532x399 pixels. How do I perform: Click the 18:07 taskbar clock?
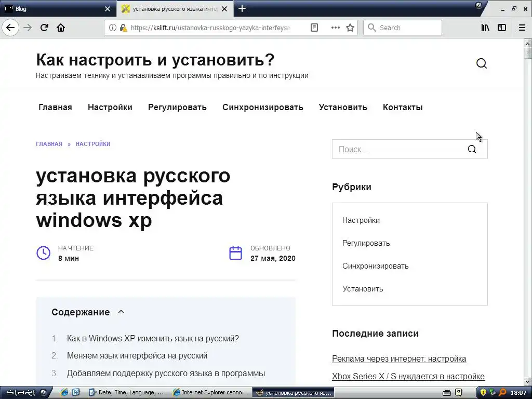coord(518,393)
